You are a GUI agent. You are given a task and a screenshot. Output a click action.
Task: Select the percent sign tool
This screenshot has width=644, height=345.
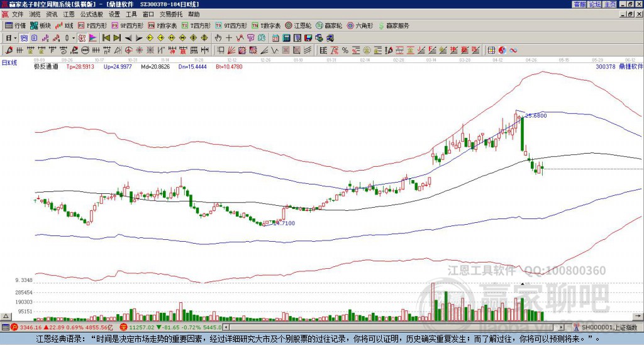tap(345, 50)
